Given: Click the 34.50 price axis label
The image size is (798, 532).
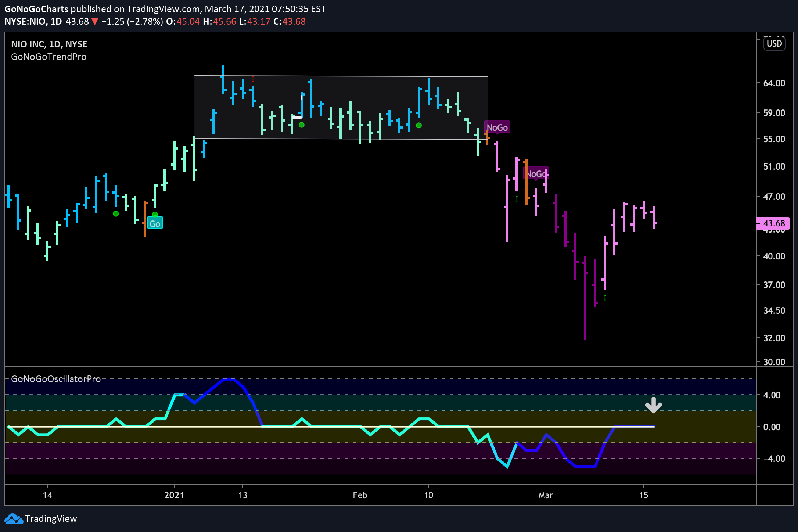Looking at the screenshot, I should [774, 311].
